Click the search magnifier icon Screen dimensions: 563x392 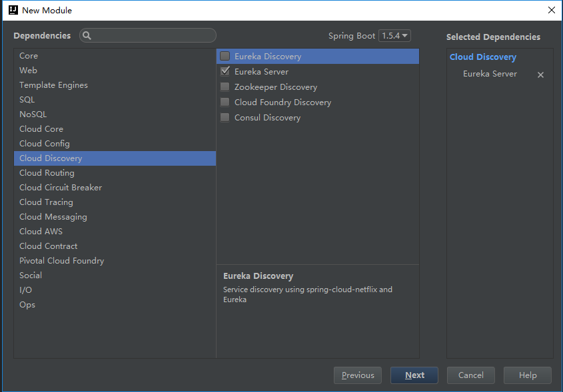(87, 36)
